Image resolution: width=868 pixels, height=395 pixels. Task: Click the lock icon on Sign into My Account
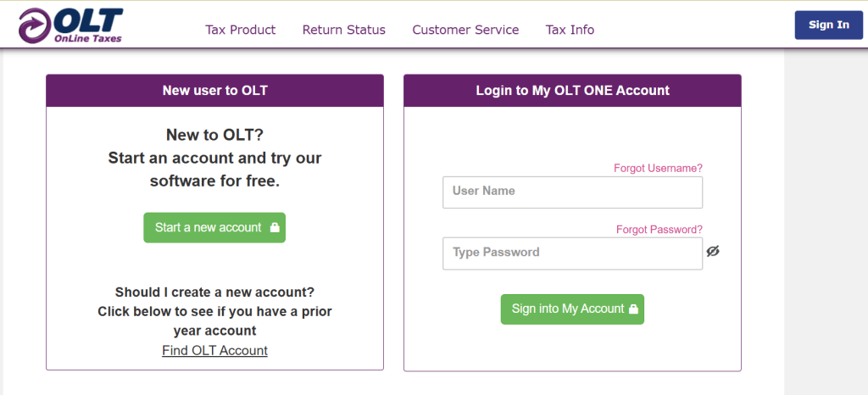633,309
